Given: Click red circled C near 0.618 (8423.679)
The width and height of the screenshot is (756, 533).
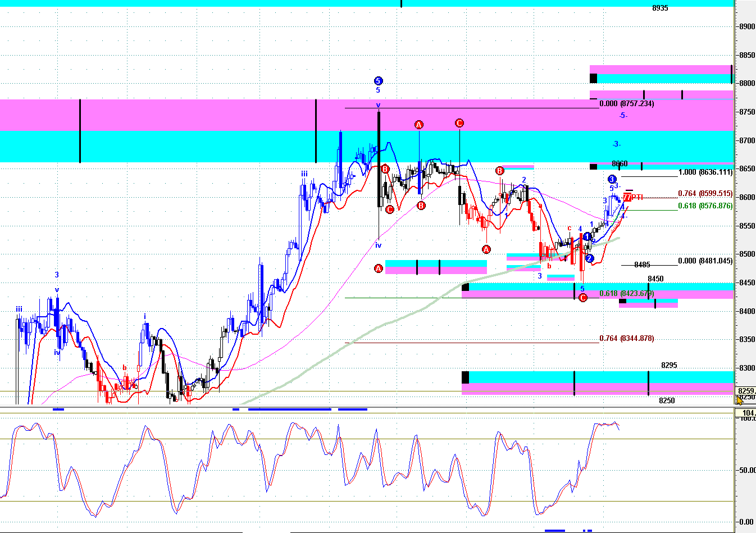Looking at the screenshot, I should (x=583, y=298).
